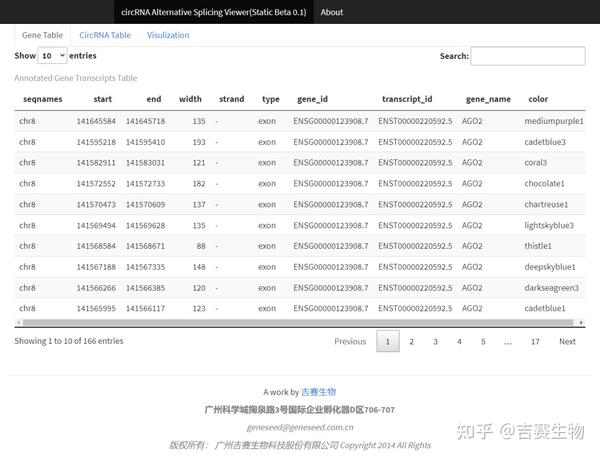Click the scrollbar right arrow
Screen dimensions: 600x456
click(x=581, y=322)
